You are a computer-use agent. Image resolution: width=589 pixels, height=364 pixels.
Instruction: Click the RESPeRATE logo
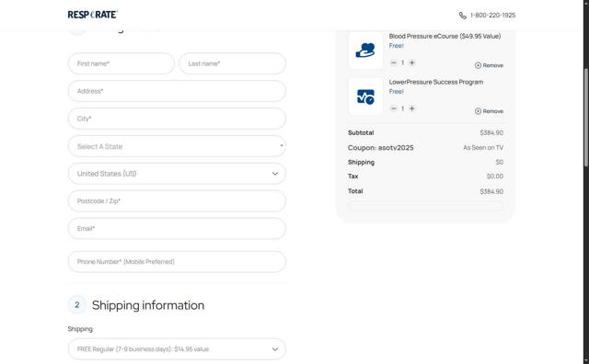click(x=92, y=15)
